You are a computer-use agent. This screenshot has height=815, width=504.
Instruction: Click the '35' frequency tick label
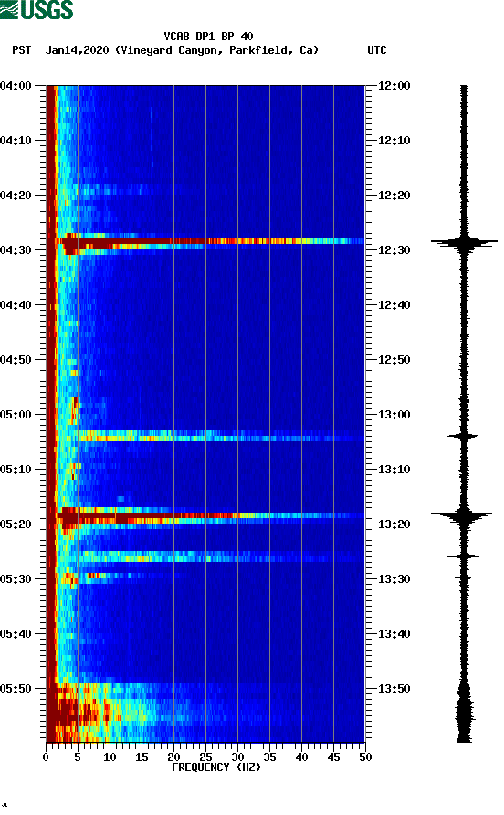269,757
